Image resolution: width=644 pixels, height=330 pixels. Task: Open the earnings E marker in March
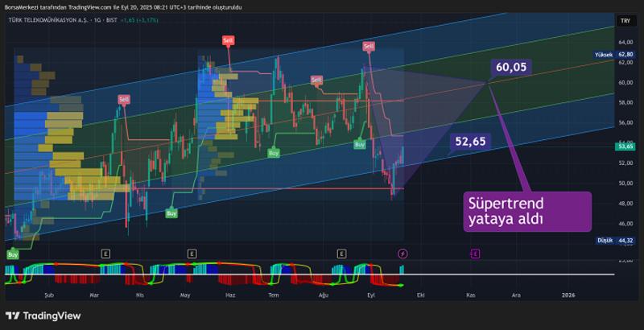point(106,254)
